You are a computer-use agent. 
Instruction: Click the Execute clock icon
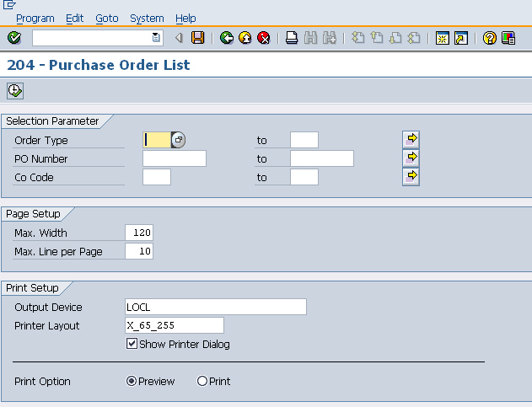click(x=14, y=91)
